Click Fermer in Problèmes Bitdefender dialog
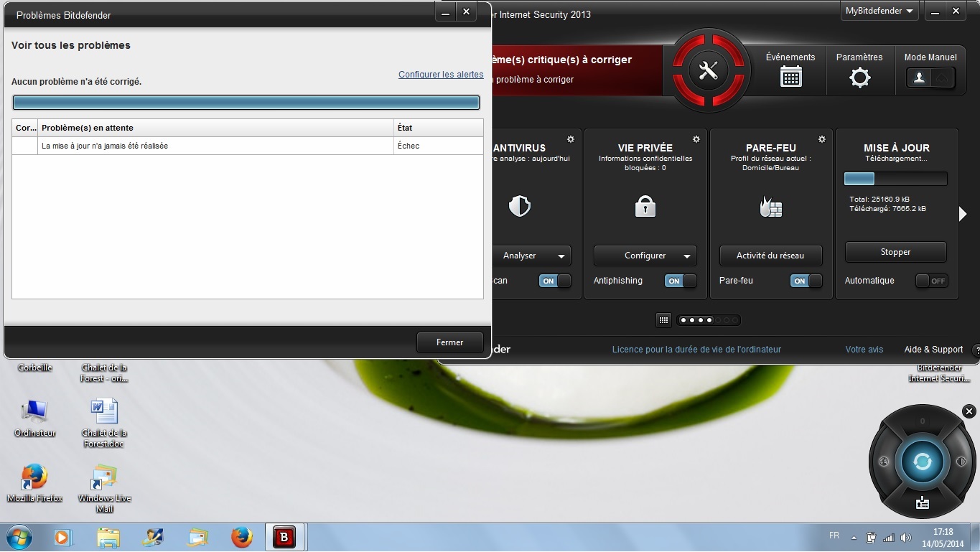 click(x=449, y=342)
